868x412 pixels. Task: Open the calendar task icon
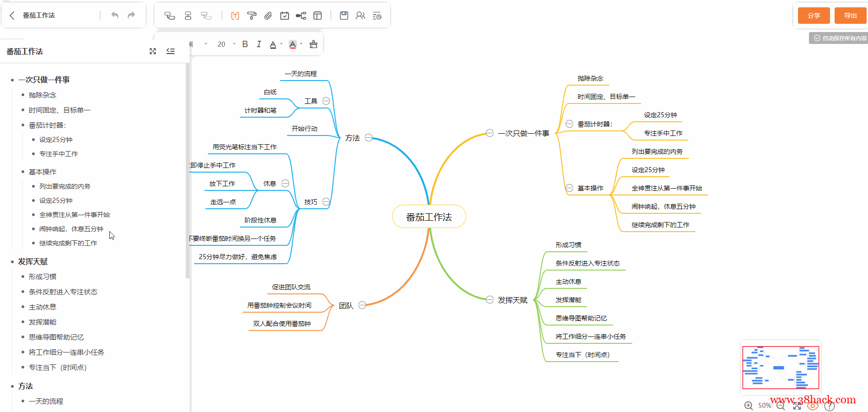[x=285, y=16]
